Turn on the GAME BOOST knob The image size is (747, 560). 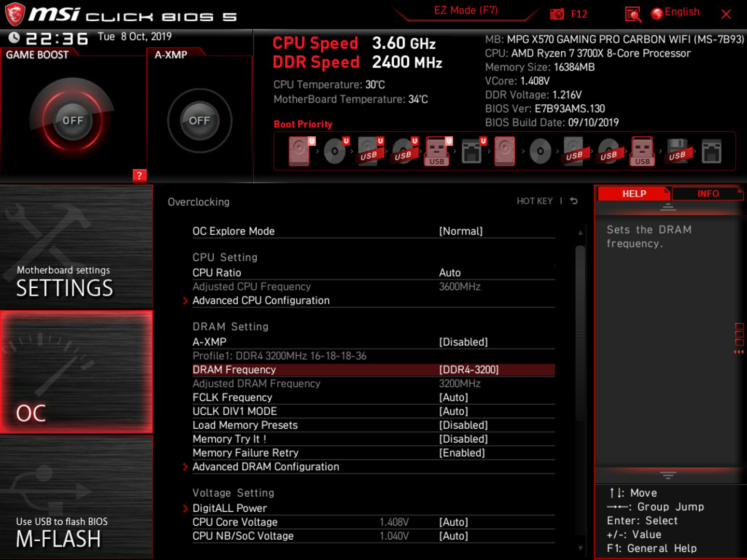pos(73,120)
